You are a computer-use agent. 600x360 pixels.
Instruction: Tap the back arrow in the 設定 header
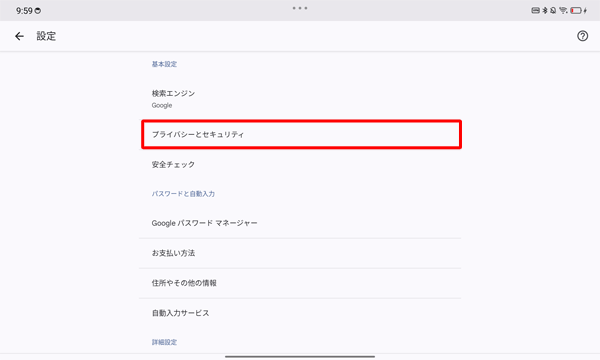[19, 36]
